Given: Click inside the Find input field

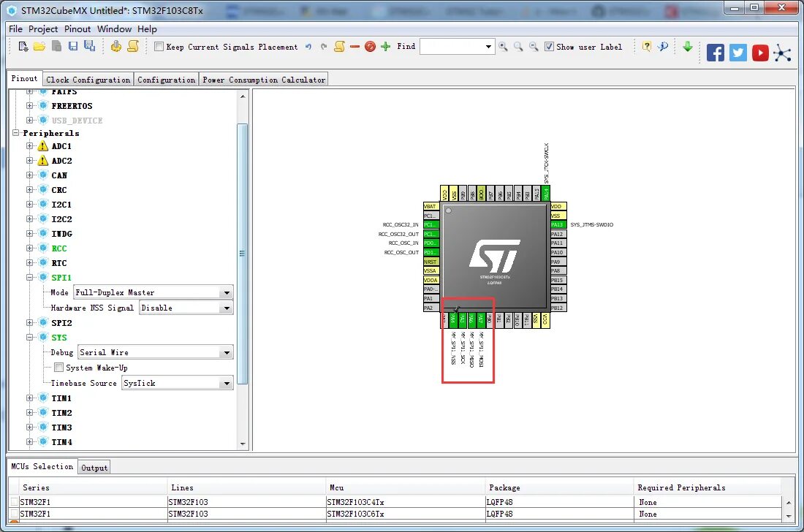Looking at the screenshot, I should [451, 47].
